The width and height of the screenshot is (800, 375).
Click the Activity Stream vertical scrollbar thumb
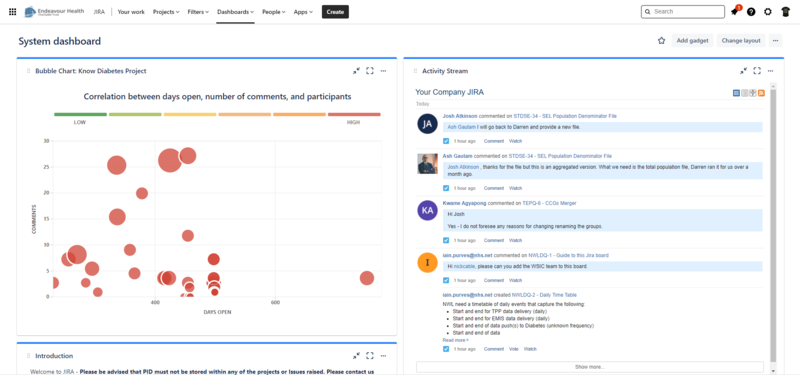773,226
